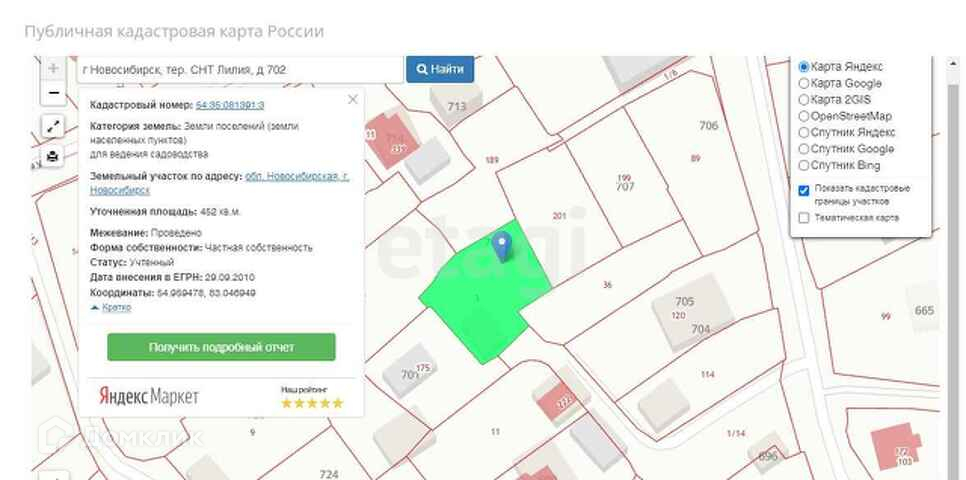Screen dimensions: 966x480
Task: Select Карта Яндекс radio option
Action: click(803, 67)
